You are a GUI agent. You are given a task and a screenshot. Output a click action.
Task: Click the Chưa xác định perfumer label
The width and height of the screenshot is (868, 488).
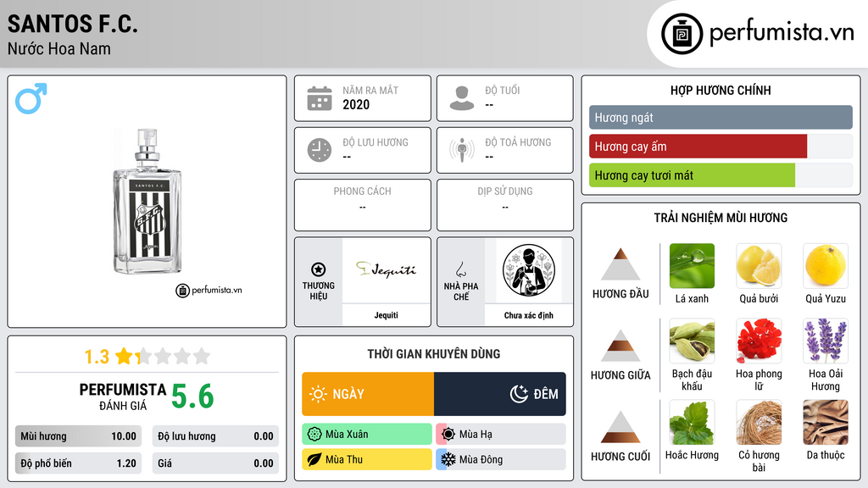[x=529, y=315]
